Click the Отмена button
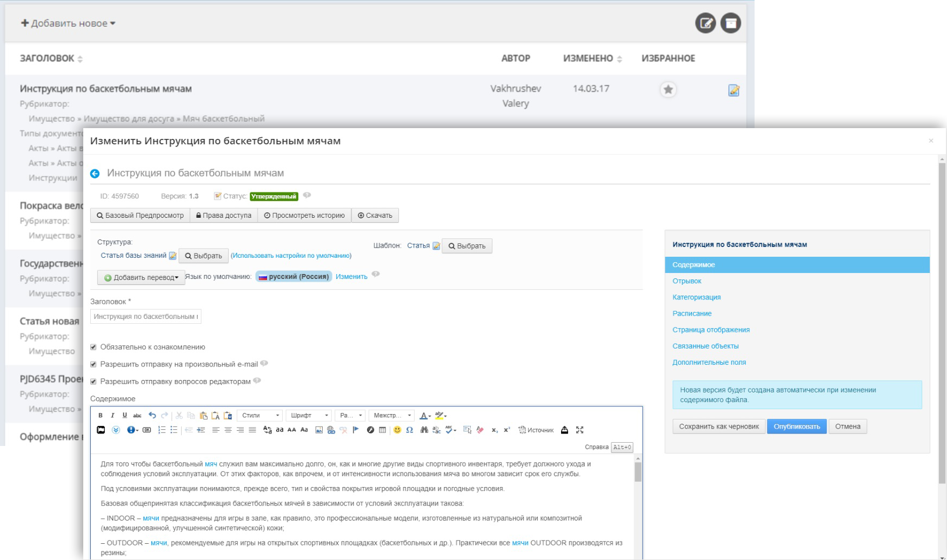The height and width of the screenshot is (560, 947). point(847,426)
